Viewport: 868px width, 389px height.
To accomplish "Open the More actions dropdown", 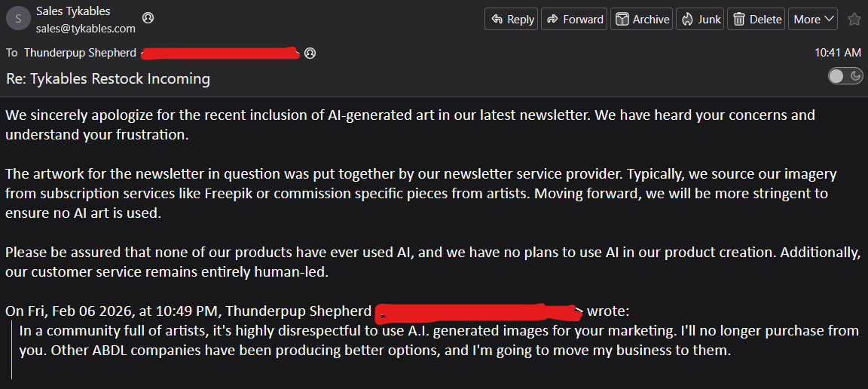I will point(813,20).
